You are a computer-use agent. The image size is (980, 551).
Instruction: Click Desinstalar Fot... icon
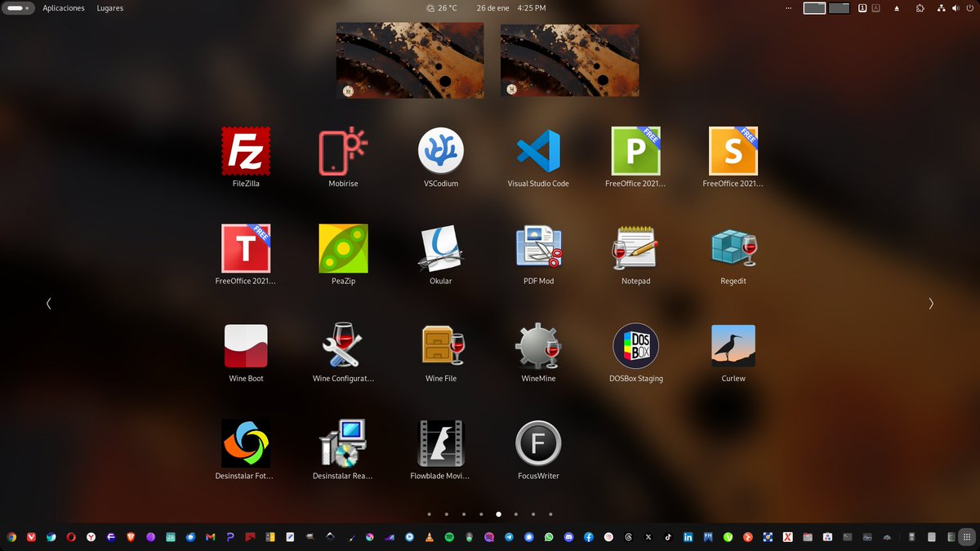click(x=246, y=450)
